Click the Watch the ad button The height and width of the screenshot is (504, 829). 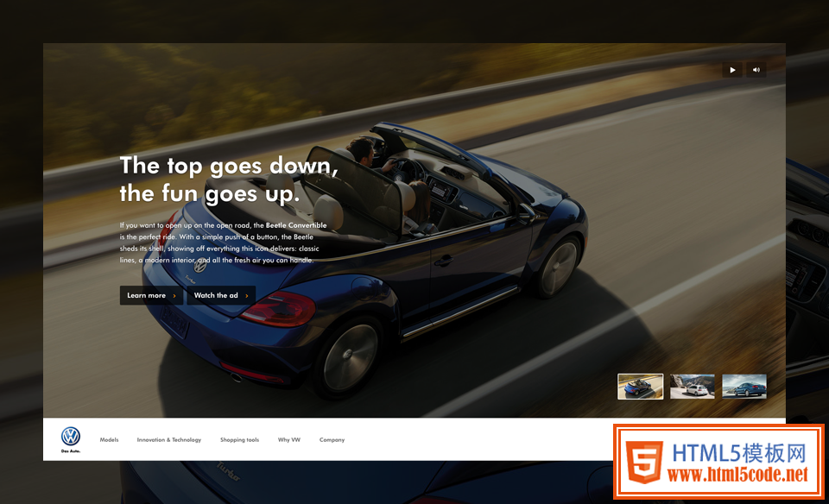pyautogui.click(x=221, y=295)
